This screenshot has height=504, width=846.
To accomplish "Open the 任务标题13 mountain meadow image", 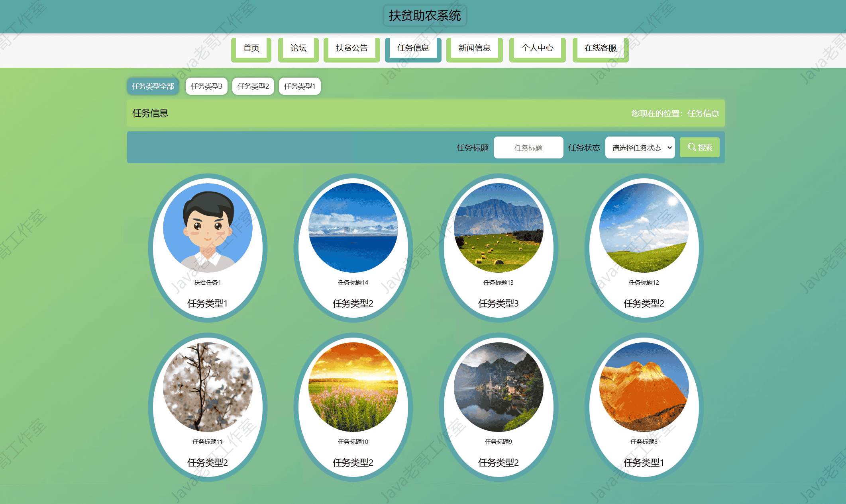I will pos(499,228).
